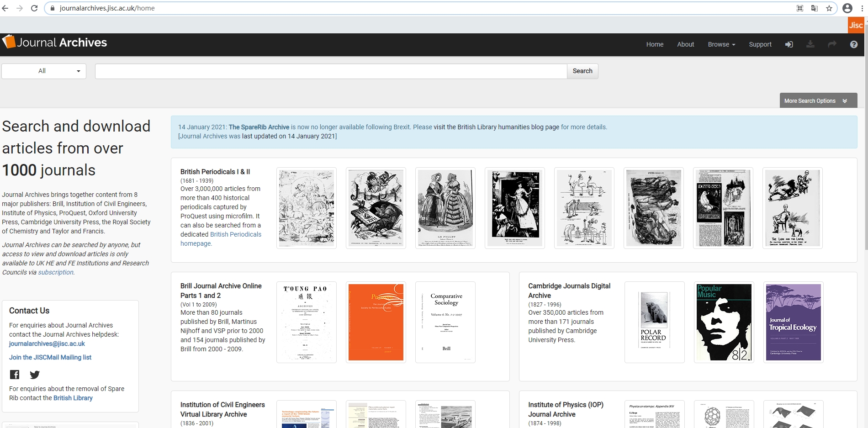The image size is (868, 428).
Task: Click into the main search text field
Action: point(331,71)
